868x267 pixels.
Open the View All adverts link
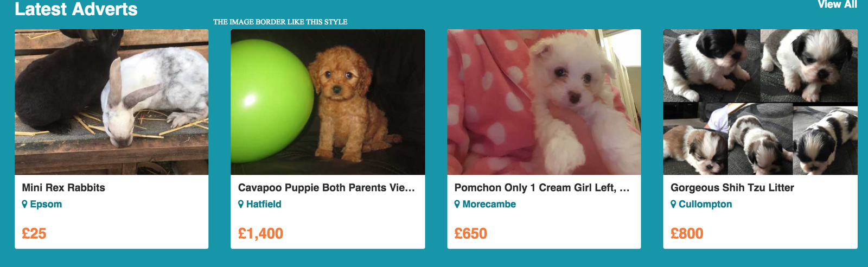coord(837,4)
